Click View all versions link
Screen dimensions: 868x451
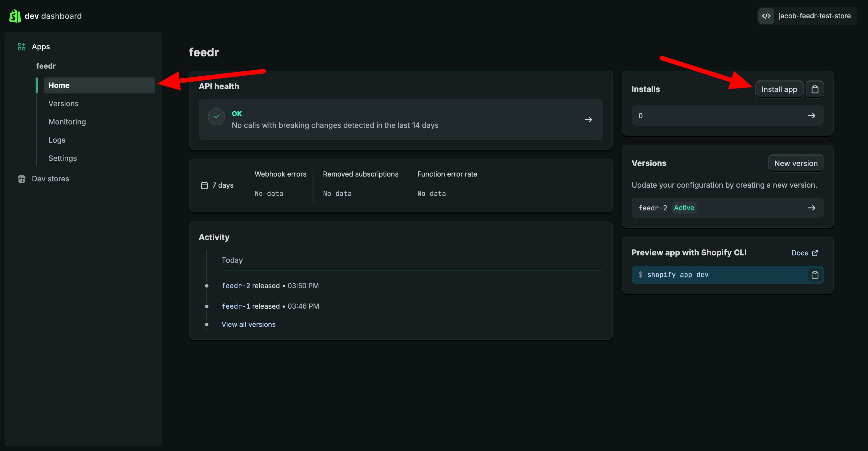click(x=248, y=324)
